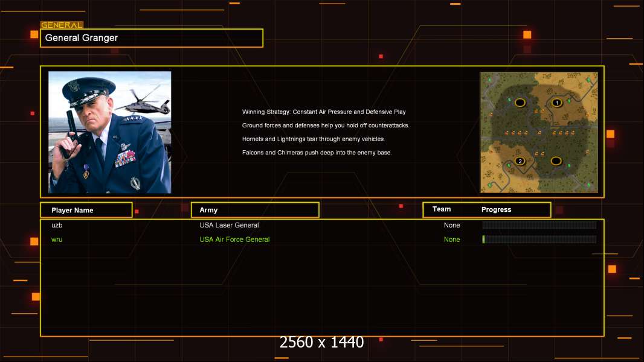Click wru's loading progress bar
Screen dimensions: 644x362
pos(539,240)
